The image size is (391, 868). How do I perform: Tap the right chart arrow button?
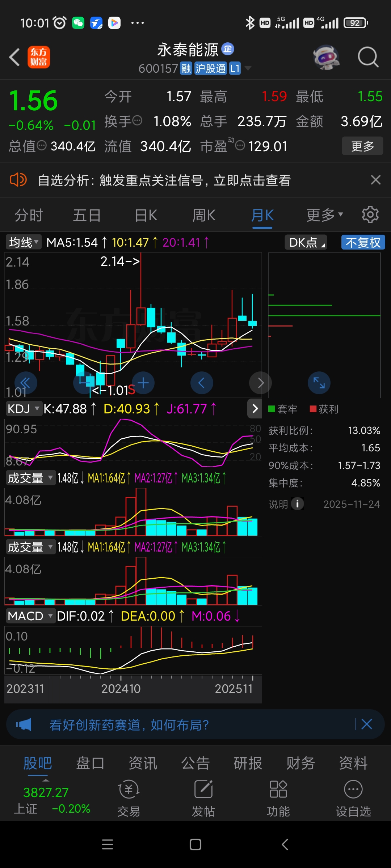click(260, 383)
